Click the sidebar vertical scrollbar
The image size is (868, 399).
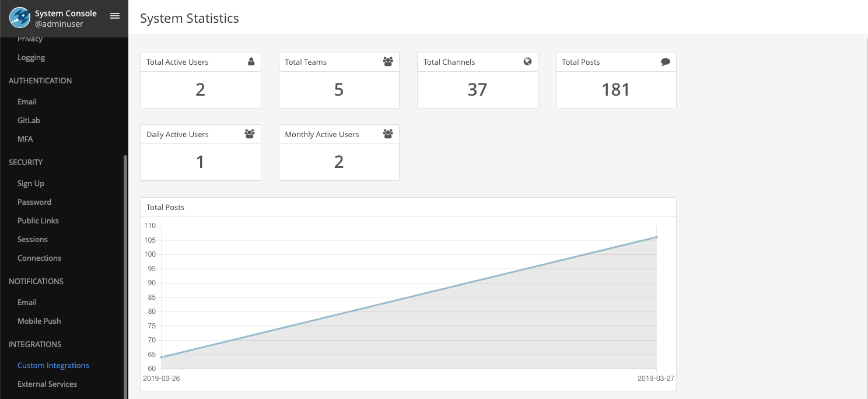coord(125,274)
